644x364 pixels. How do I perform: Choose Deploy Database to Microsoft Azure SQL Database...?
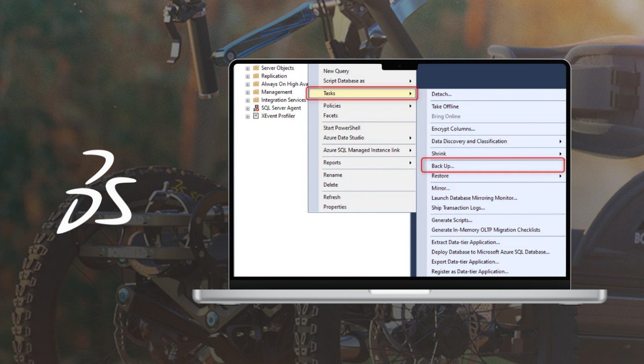coord(491,252)
